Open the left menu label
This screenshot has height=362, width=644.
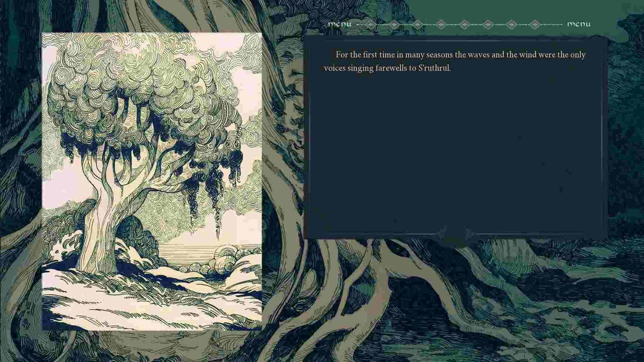[339, 24]
